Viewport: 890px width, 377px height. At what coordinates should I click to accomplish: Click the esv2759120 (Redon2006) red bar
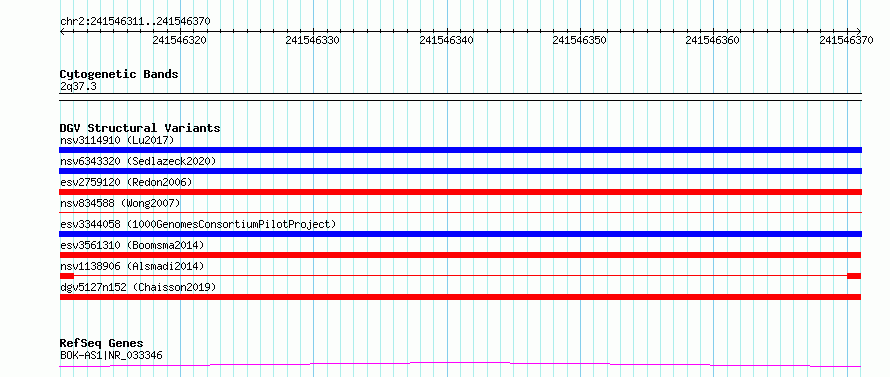coord(460,192)
